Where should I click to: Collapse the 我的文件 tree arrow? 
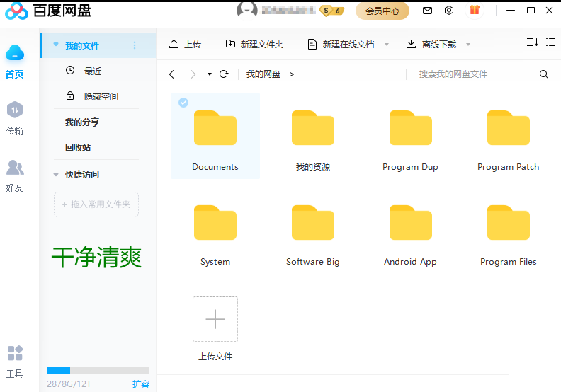click(56, 45)
